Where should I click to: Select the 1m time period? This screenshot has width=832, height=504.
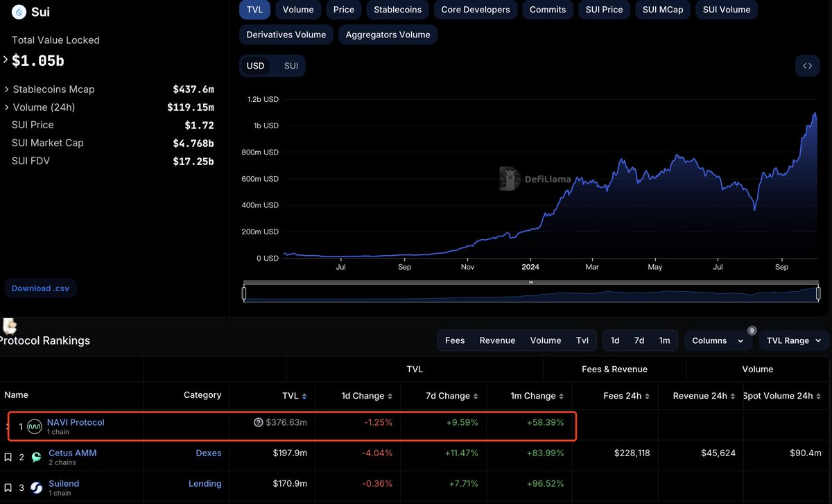coord(664,340)
